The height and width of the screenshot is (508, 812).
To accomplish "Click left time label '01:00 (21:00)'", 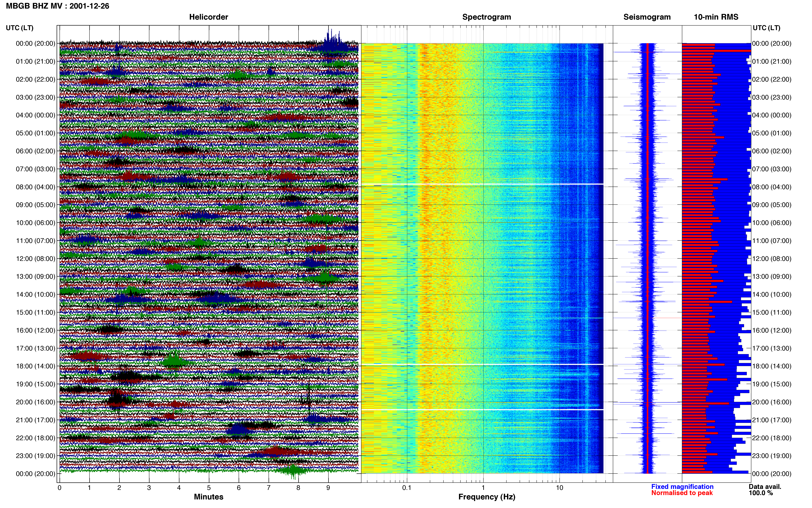I will [35, 61].
